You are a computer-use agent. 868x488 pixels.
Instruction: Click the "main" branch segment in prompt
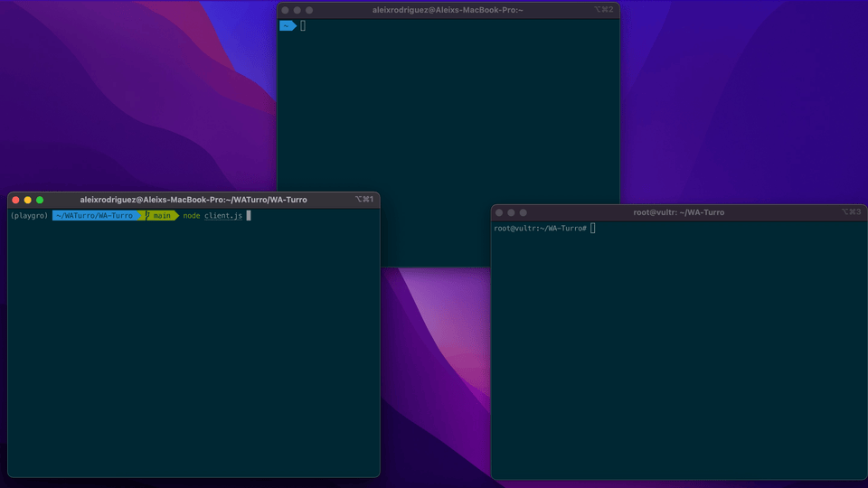[162, 216]
